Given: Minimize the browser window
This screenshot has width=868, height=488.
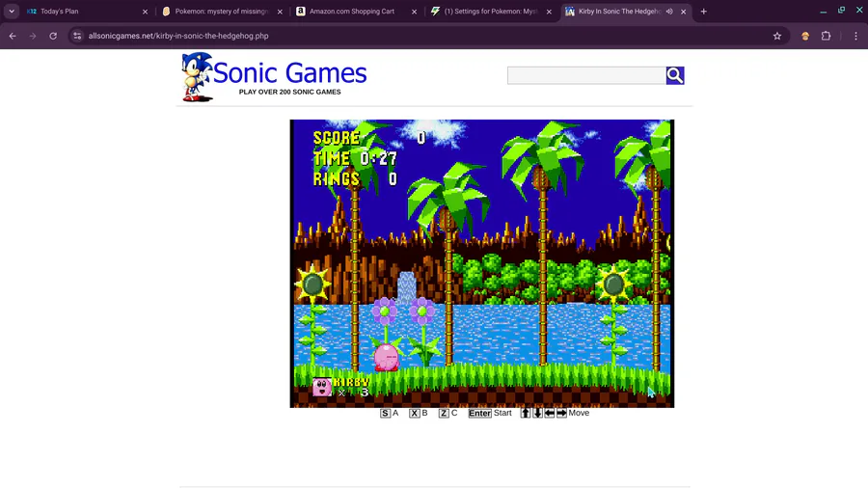Looking at the screenshot, I should pos(824,11).
